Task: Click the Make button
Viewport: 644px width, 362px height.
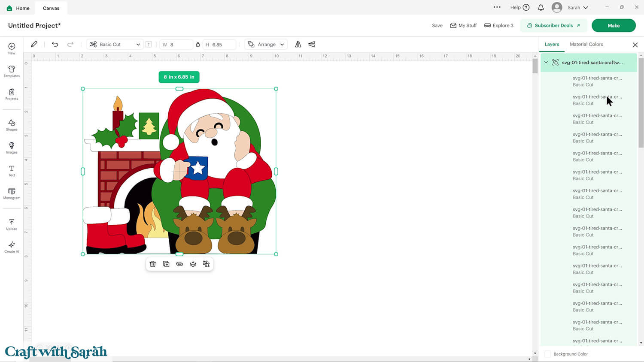Action: [614, 25]
